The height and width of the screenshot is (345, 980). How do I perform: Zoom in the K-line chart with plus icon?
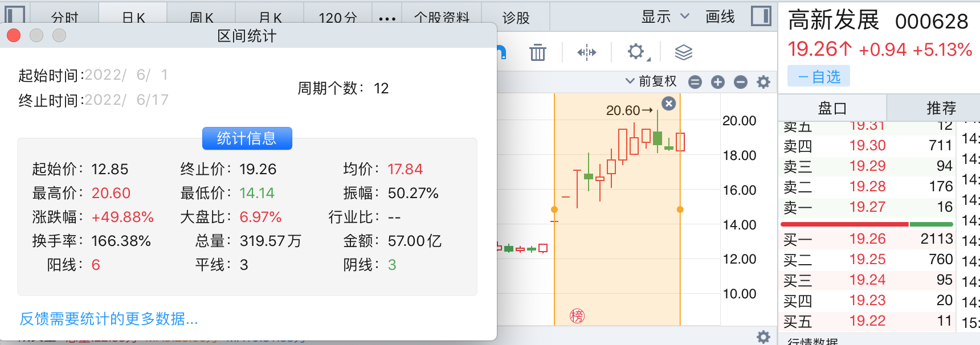point(718,82)
